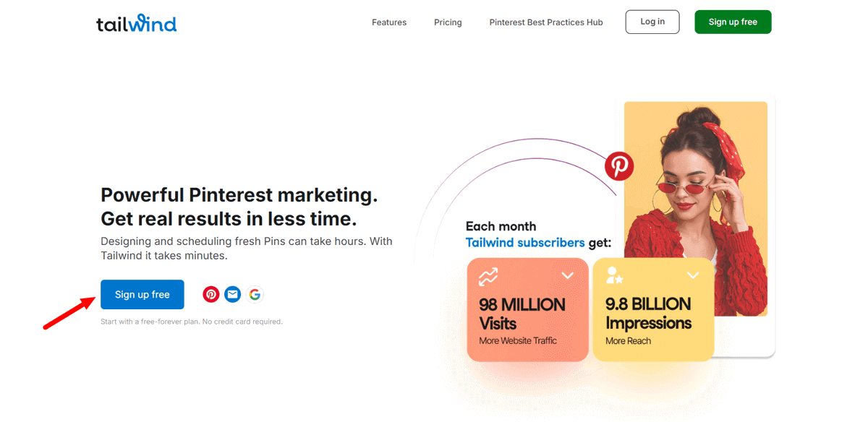Click the Pinterest badge on the hero photo
The image size is (868, 448).
click(x=619, y=165)
